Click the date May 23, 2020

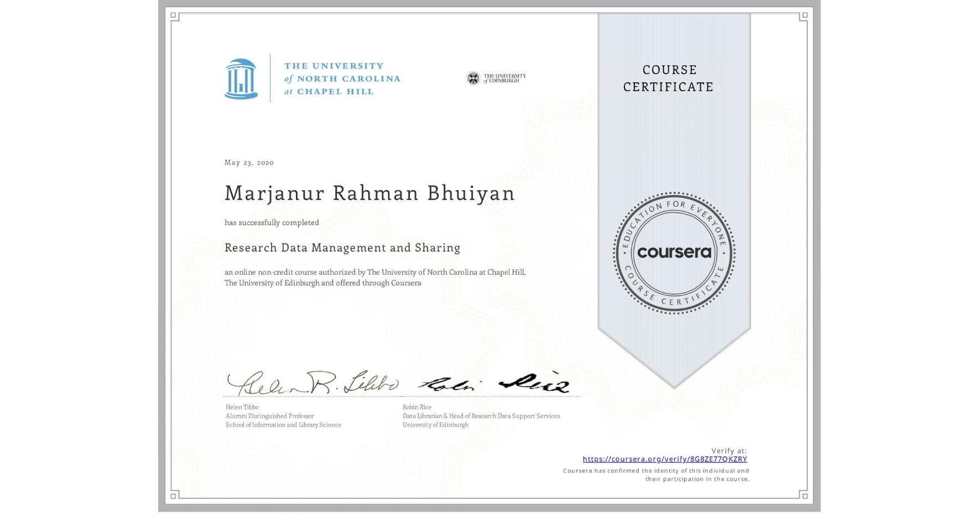click(x=249, y=162)
